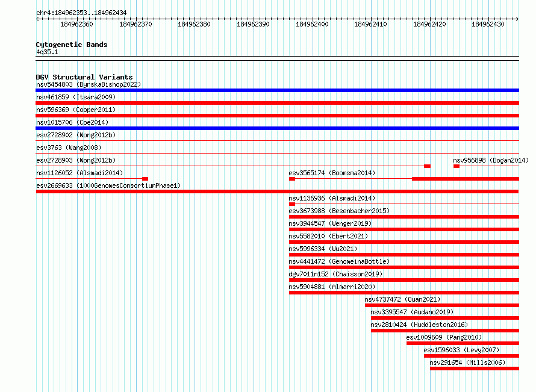Click the blue bar under nsv5454803
This screenshot has width=536, height=392.
277,90
